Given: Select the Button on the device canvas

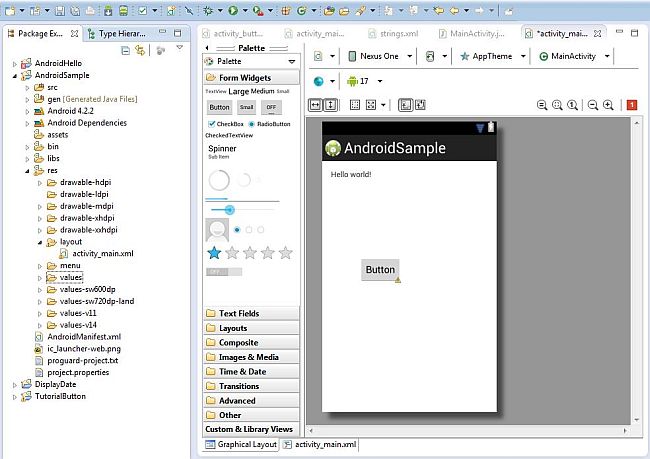Looking at the screenshot, I should tap(380, 270).
